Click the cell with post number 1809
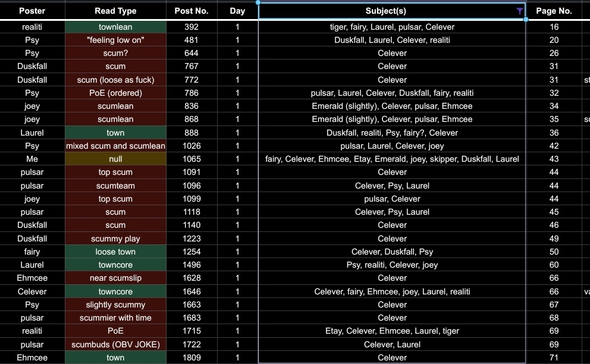 tap(192, 357)
